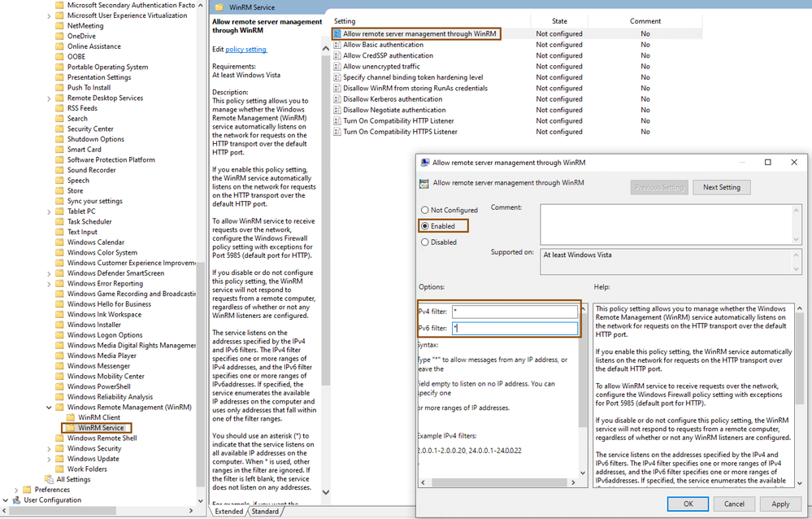Viewport: 812px width, 519px height.
Task: Click the Work Folders folder icon
Action: [x=59, y=469]
